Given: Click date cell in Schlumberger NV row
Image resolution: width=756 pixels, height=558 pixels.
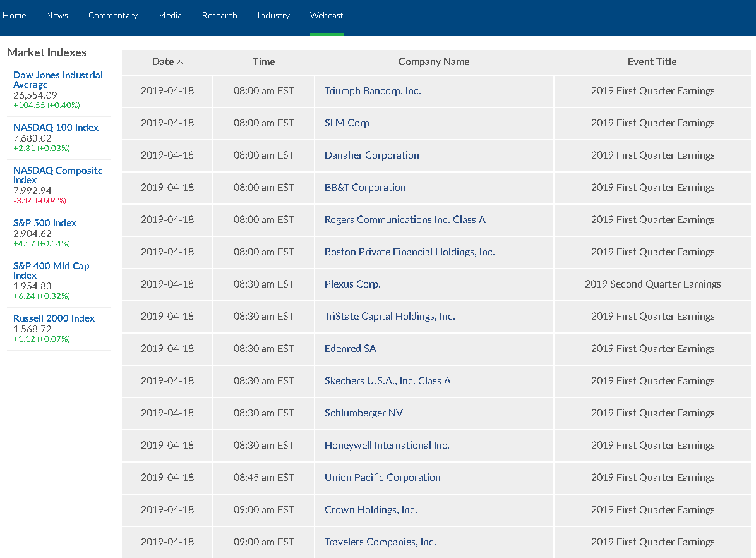Looking at the screenshot, I should click(x=167, y=413).
